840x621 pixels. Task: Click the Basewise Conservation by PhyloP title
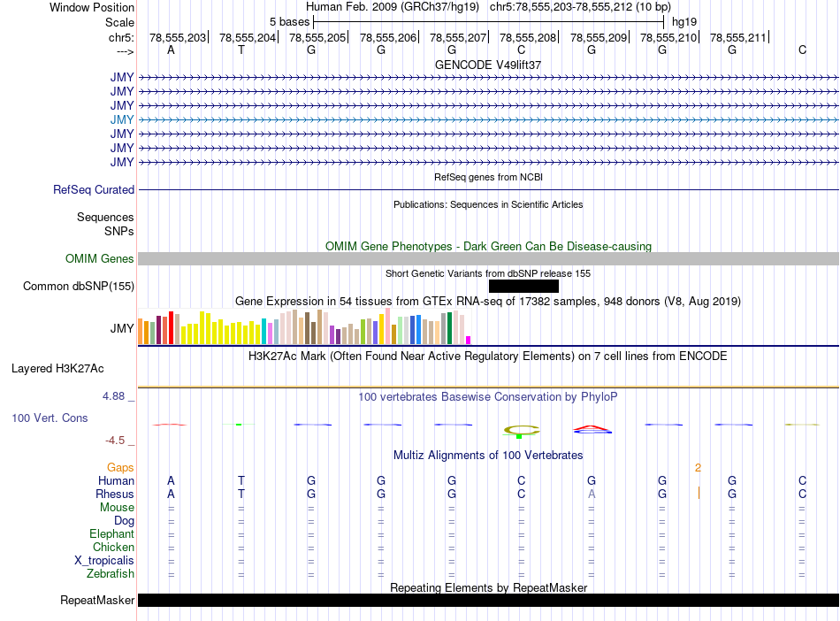(x=488, y=397)
